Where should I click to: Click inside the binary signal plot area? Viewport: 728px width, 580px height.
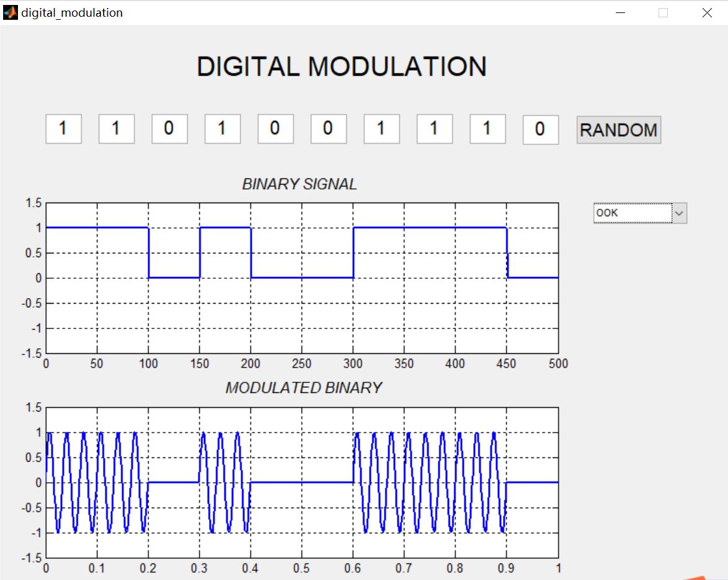(302, 278)
